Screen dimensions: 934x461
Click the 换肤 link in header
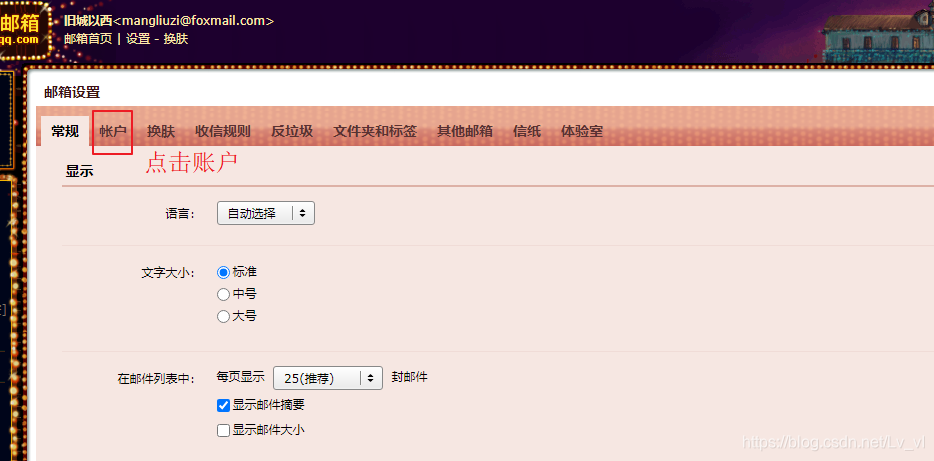176,39
